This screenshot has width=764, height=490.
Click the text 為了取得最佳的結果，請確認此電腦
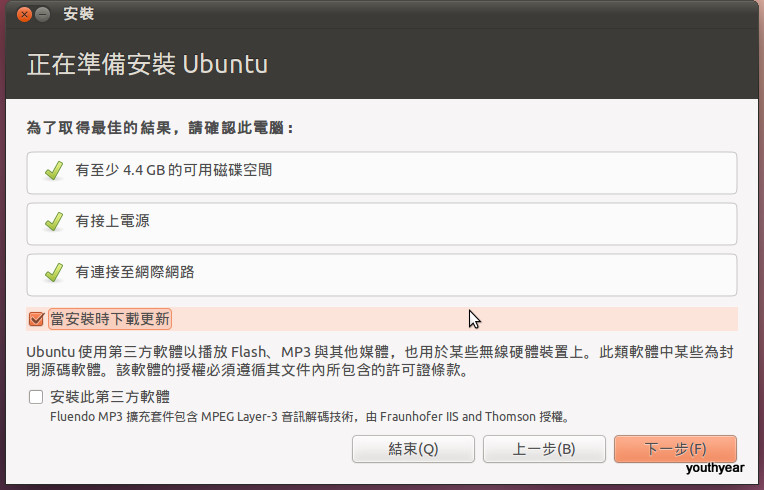pos(160,128)
